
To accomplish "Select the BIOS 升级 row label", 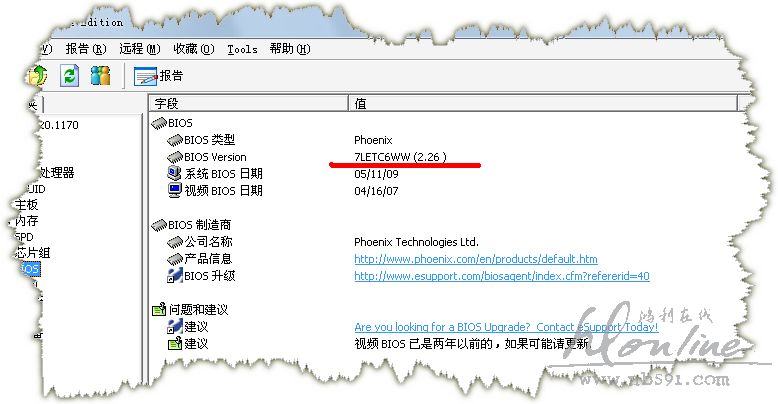I will (x=209, y=276).
